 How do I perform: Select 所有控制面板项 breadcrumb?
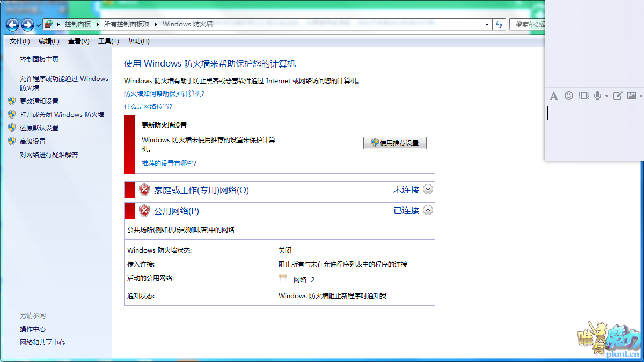127,24
